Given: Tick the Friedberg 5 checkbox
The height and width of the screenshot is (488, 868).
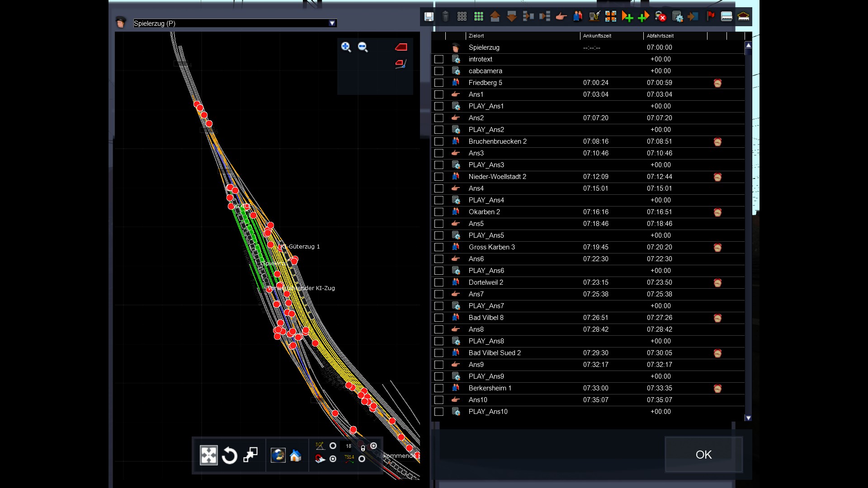Looking at the screenshot, I should (439, 83).
